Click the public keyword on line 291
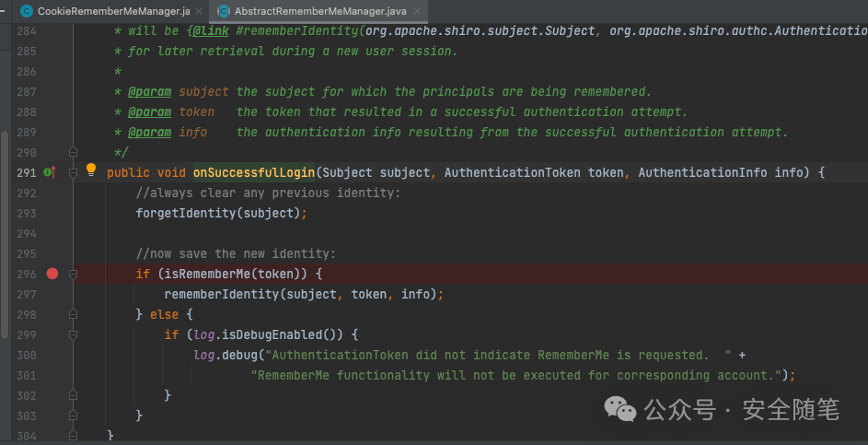Screen dimensions: 868x445 click(x=129, y=172)
